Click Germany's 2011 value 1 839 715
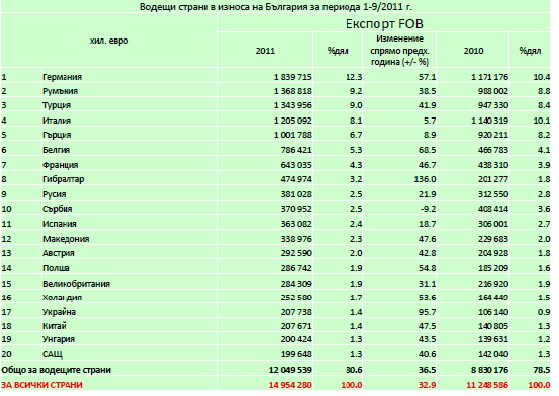 coord(292,77)
